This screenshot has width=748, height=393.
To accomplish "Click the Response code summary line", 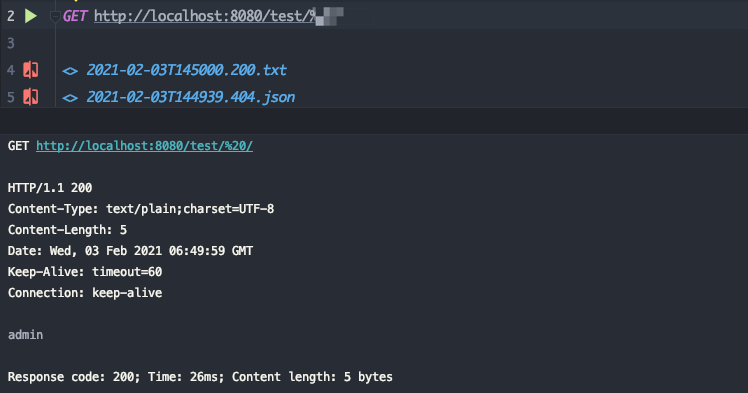I will click(200, 377).
